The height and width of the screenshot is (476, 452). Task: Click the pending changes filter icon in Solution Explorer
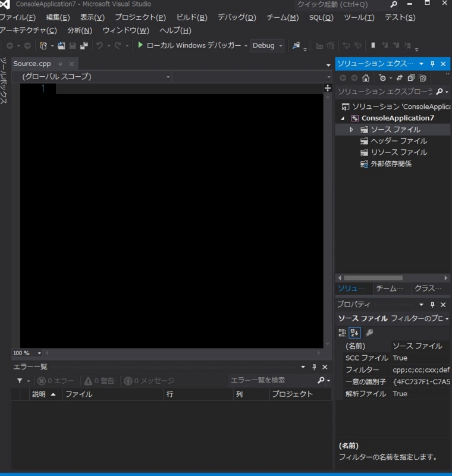click(382, 78)
